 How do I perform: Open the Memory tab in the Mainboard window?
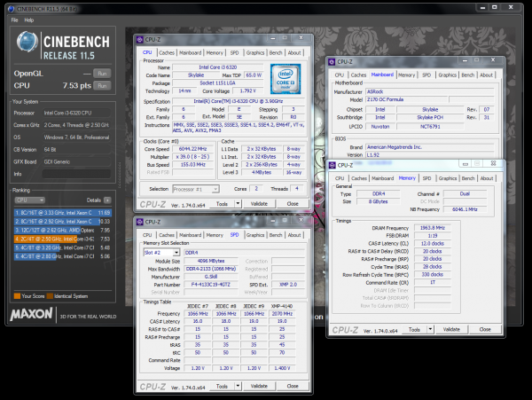coord(406,75)
